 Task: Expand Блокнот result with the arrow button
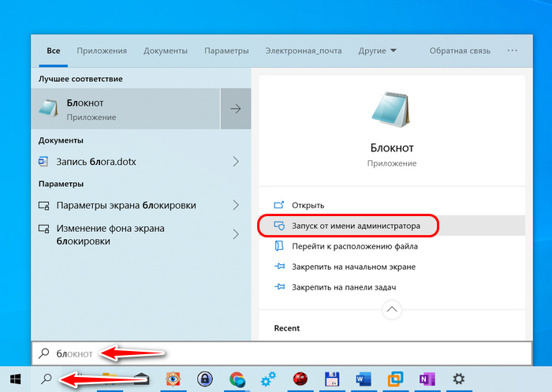tap(236, 109)
